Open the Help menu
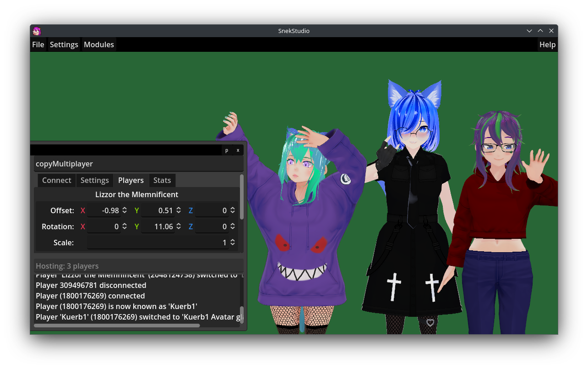588x370 pixels. point(547,44)
